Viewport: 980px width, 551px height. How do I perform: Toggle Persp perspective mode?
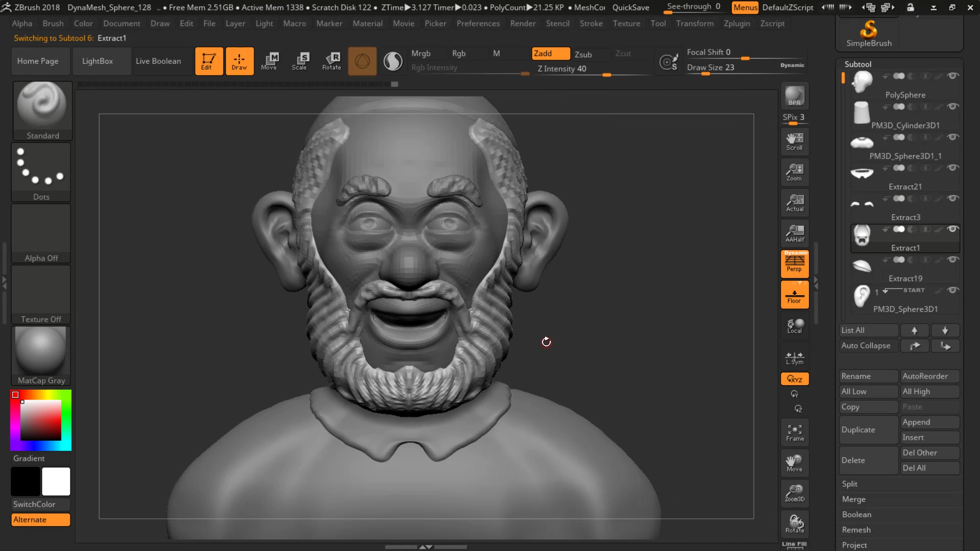794,264
